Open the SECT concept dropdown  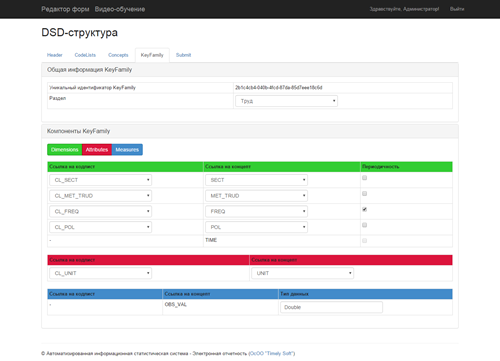[256, 180]
